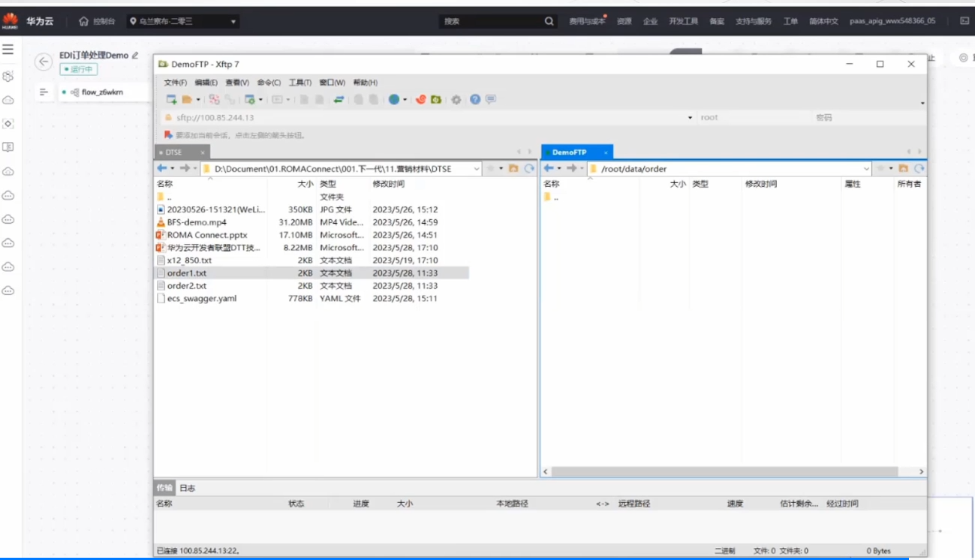
Task: Close the DemoFTP tab
Action: [606, 152]
